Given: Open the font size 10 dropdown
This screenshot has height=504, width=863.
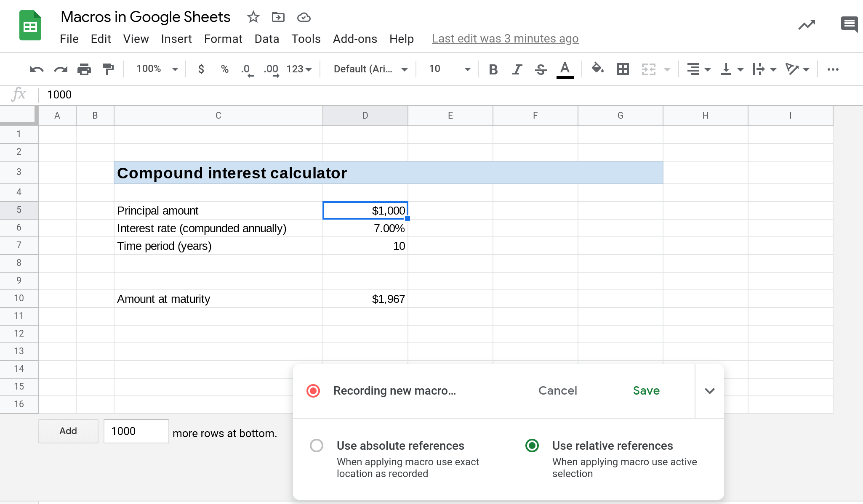Looking at the screenshot, I should [449, 69].
